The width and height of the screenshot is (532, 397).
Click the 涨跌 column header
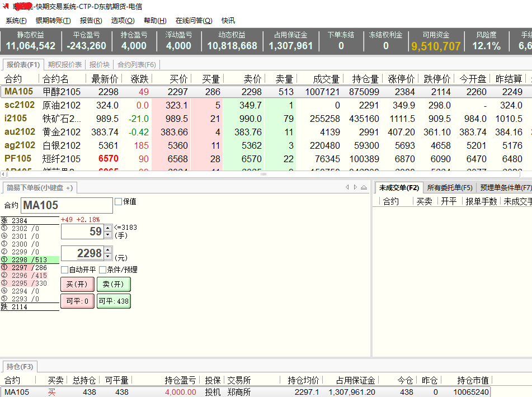click(139, 79)
